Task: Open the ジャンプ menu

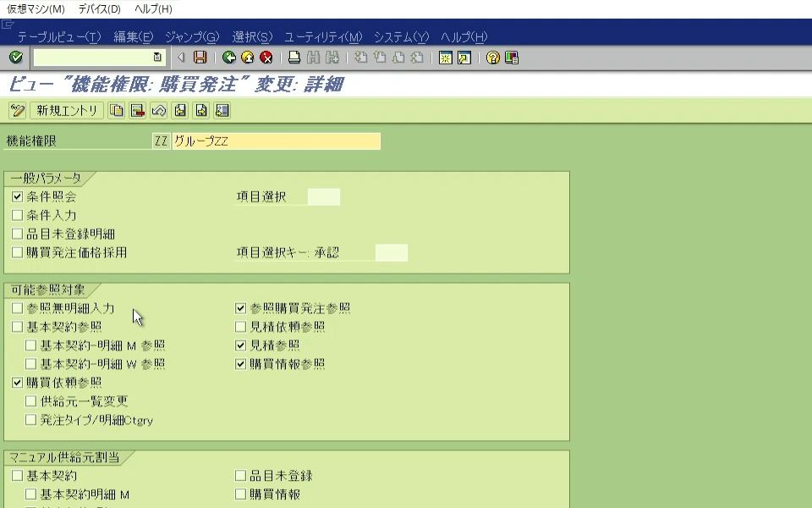Action: [192, 36]
